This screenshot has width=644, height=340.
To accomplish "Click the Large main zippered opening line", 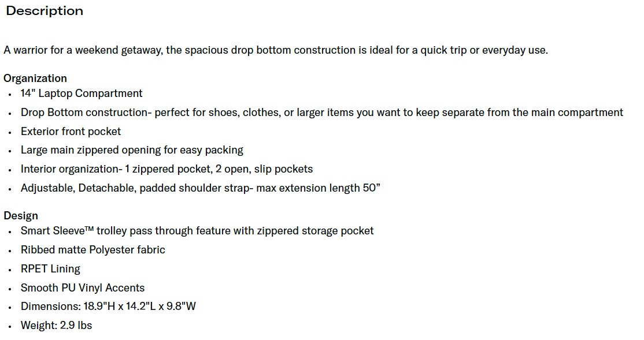I will tap(132, 151).
